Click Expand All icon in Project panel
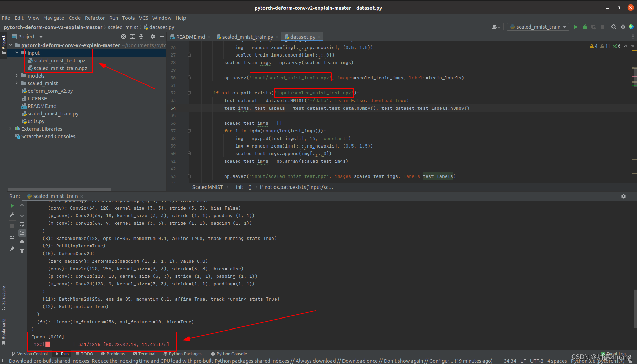The height and width of the screenshot is (364, 637). tap(132, 37)
